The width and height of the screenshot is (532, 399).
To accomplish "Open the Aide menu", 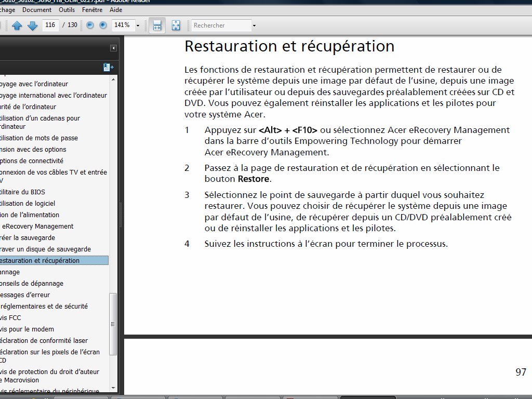I will (x=116, y=10).
